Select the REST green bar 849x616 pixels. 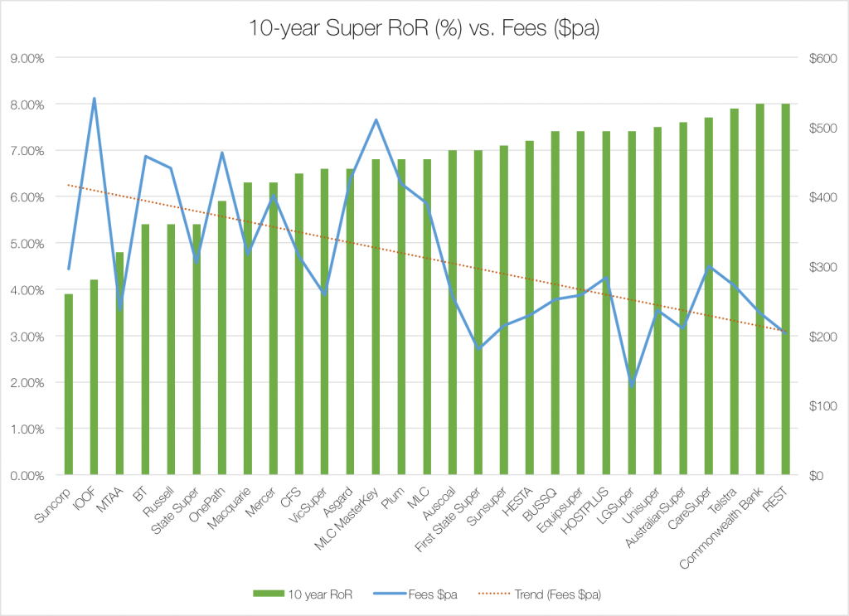[784, 290]
